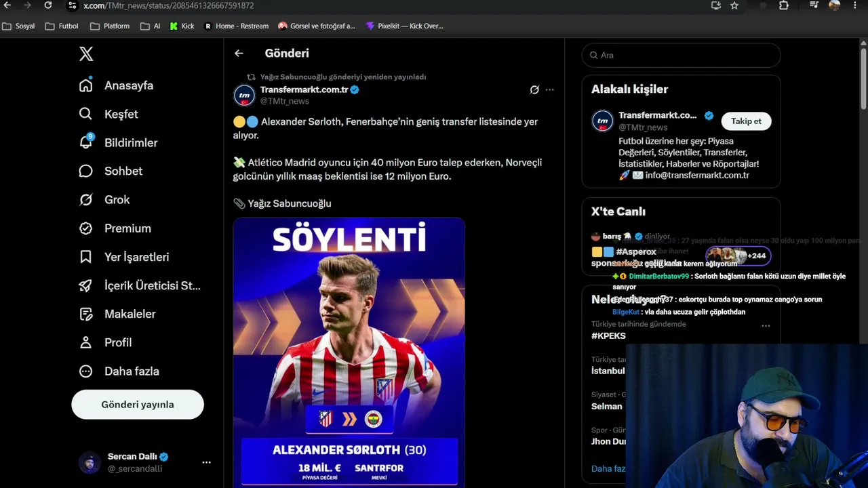
Task: Open the Futbol bookmarks folder
Action: [62, 26]
